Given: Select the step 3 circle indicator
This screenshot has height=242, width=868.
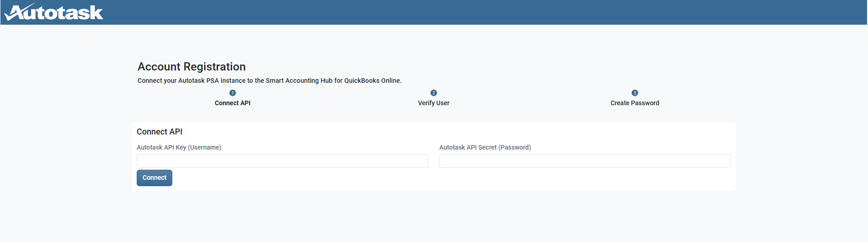Looking at the screenshot, I should 635,93.
